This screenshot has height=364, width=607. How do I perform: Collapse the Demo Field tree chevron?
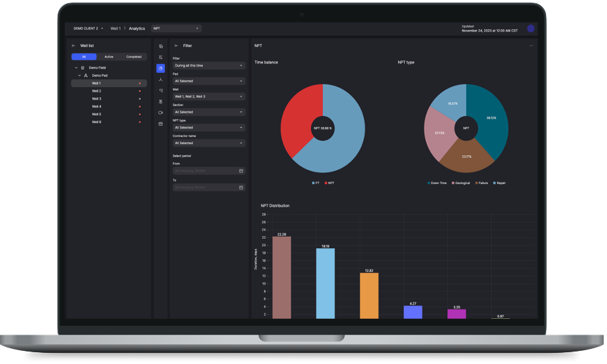point(76,68)
